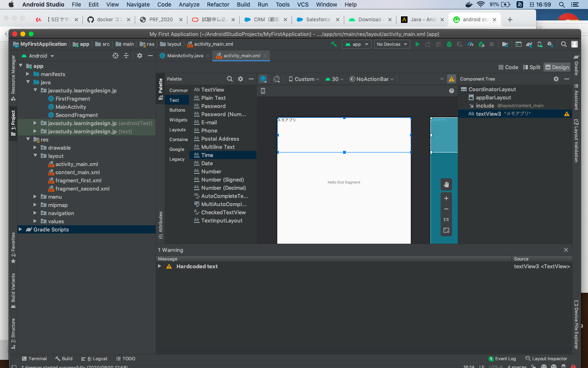Click the orientation rotate icon for preview
The image size is (588, 368).
point(276,79)
